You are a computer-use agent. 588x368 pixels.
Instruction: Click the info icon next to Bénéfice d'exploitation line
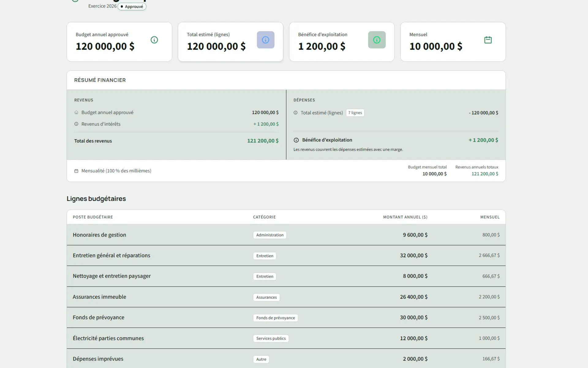point(296,140)
